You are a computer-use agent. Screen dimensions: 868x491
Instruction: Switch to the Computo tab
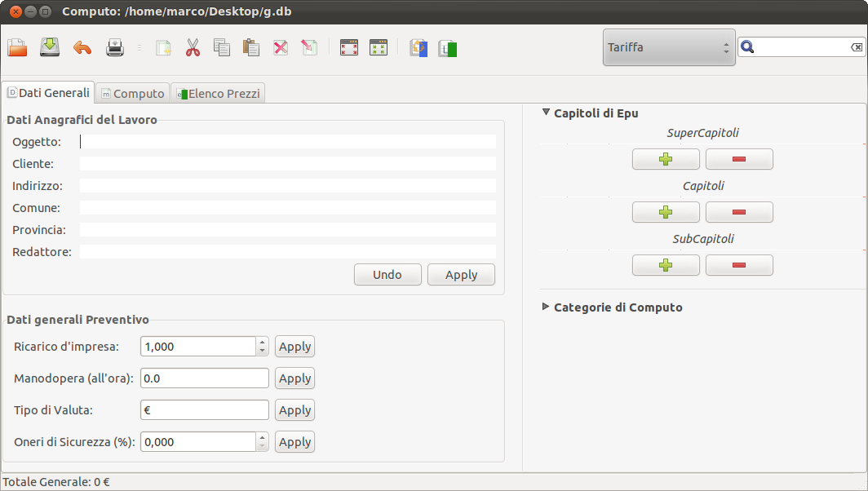click(133, 94)
